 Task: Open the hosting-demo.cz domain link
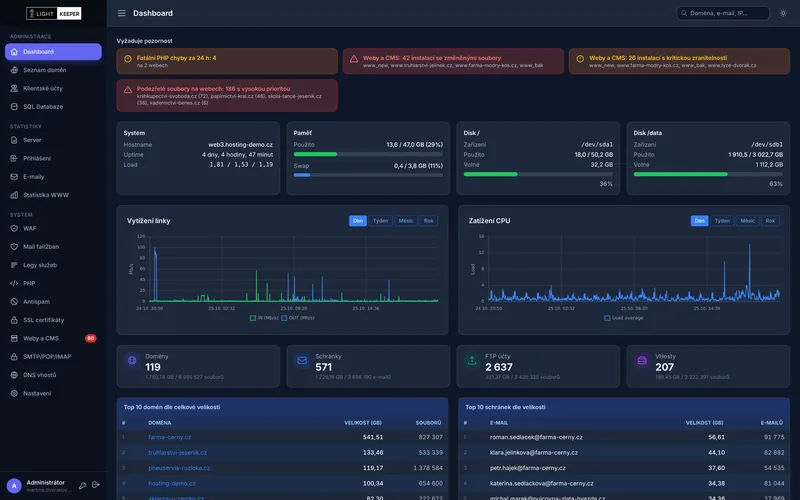coord(172,483)
